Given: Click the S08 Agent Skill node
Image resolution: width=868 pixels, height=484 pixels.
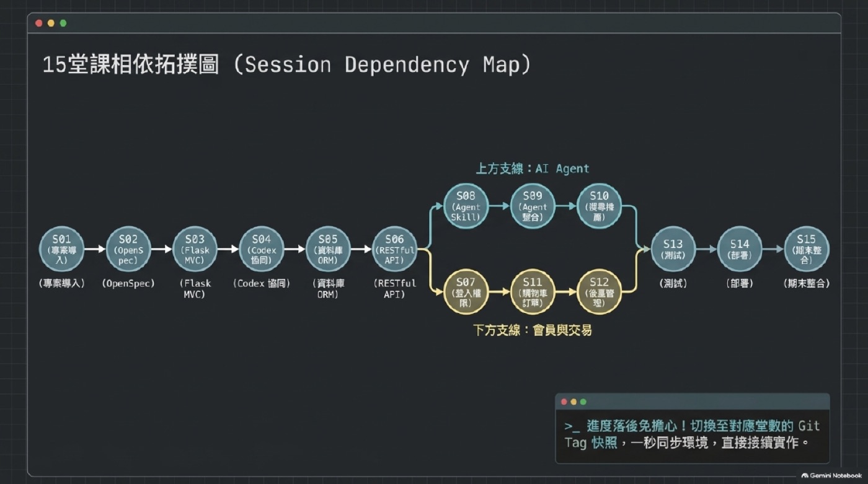Looking at the screenshot, I should click(x=466, y=206).
